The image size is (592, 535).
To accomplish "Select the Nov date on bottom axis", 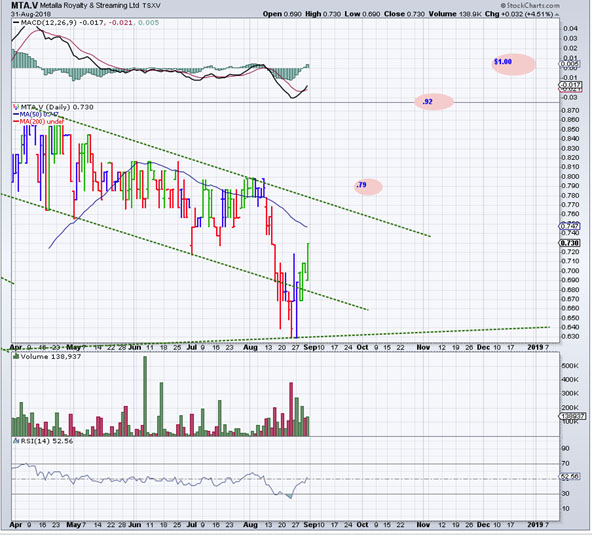I will [423, 524].
